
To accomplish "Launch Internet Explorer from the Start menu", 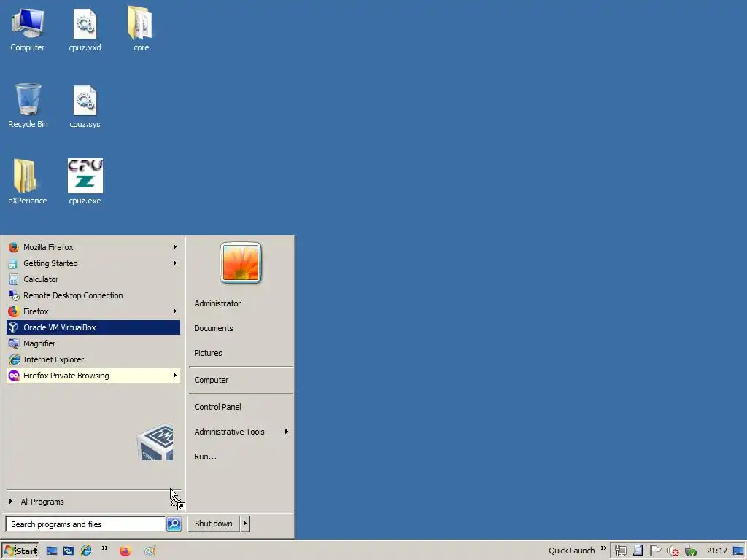I will [93, 359].
